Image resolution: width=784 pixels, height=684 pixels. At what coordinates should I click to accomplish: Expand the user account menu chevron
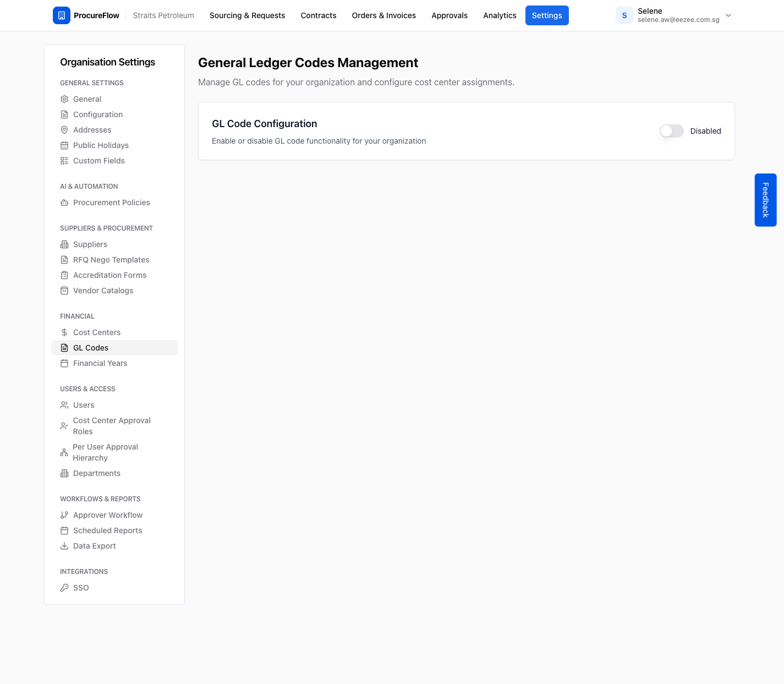[x=728, y=15]
